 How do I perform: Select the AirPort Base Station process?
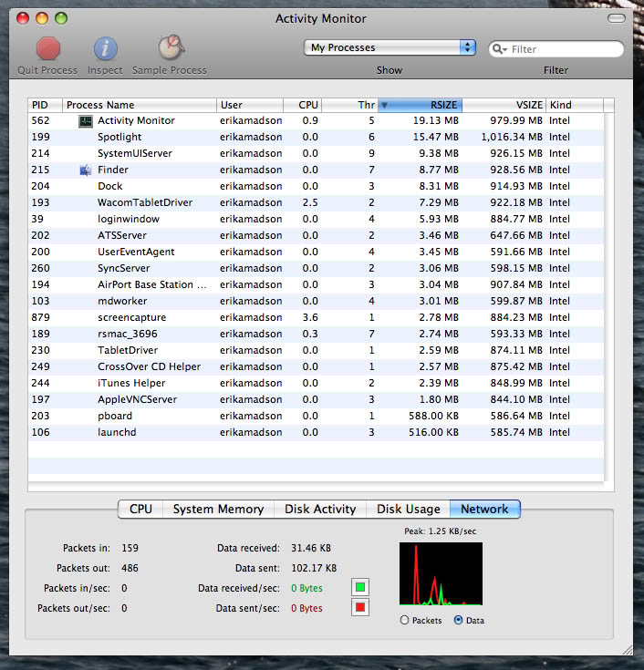click(316, 284)
